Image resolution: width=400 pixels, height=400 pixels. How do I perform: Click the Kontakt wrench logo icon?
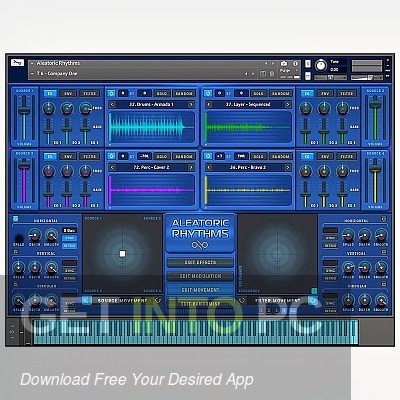(x=17, y=63)
